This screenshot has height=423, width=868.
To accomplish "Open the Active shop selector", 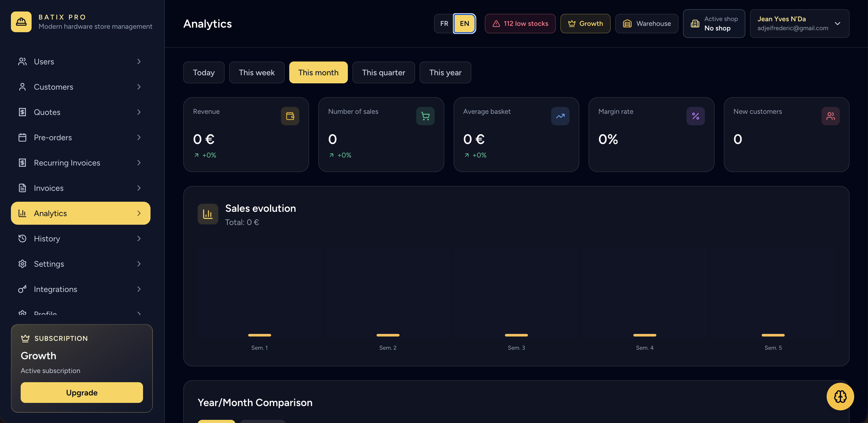I will 714,23.
